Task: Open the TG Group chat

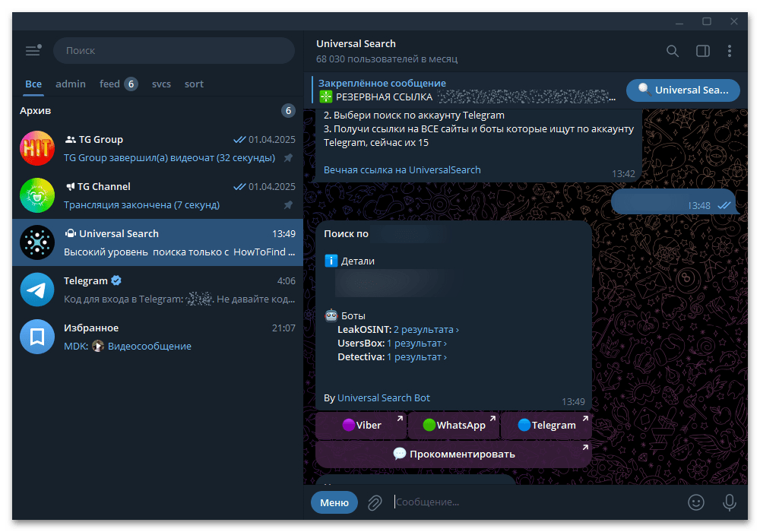Action: [x=157, y=148]
